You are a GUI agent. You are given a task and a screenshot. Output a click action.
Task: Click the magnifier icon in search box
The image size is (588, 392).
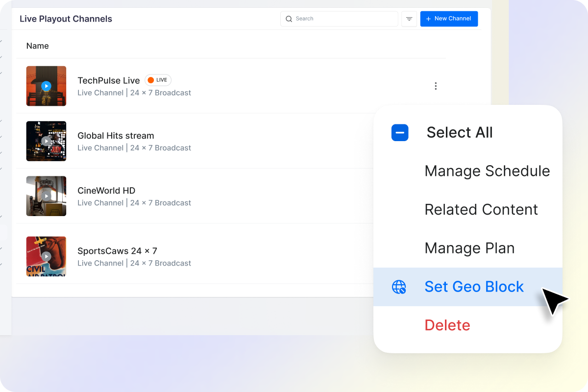(x=289, y=19)
